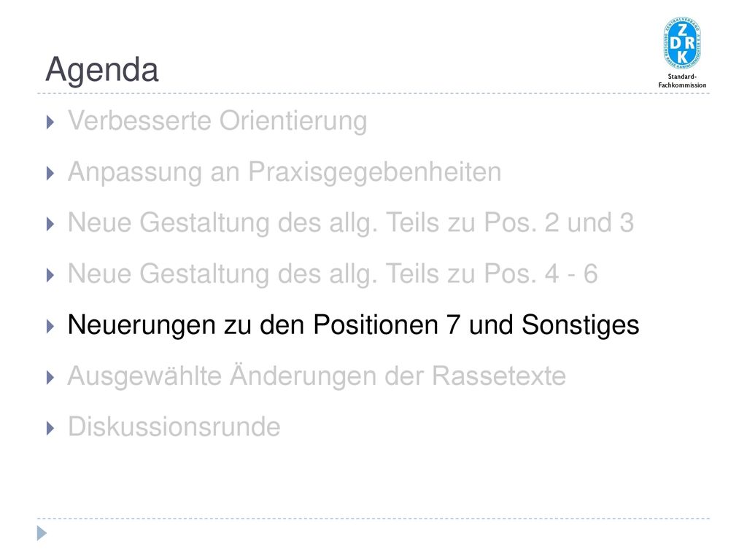
Task: Select the highlighted Neuerungen zu den Positionen 7 item
Action: 353,325
